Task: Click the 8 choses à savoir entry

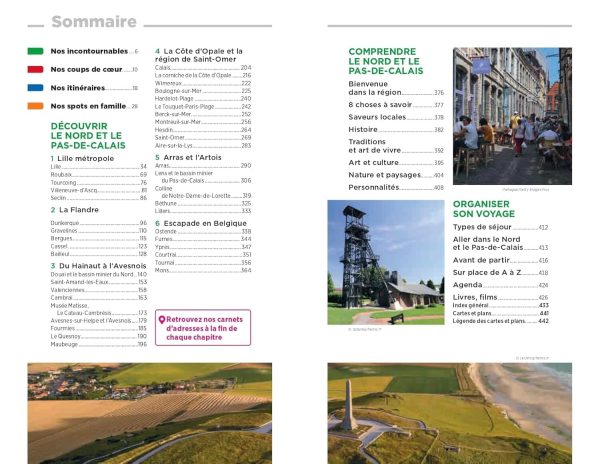Action: pyautogui.click(x=396, y=105)
